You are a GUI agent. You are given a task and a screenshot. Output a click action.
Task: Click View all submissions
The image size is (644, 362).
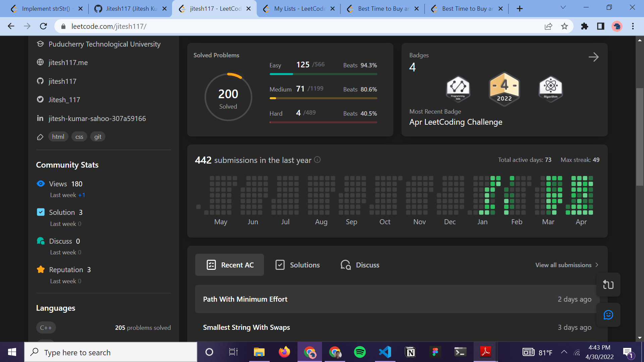pyautogui.click(x=566, y=265)
